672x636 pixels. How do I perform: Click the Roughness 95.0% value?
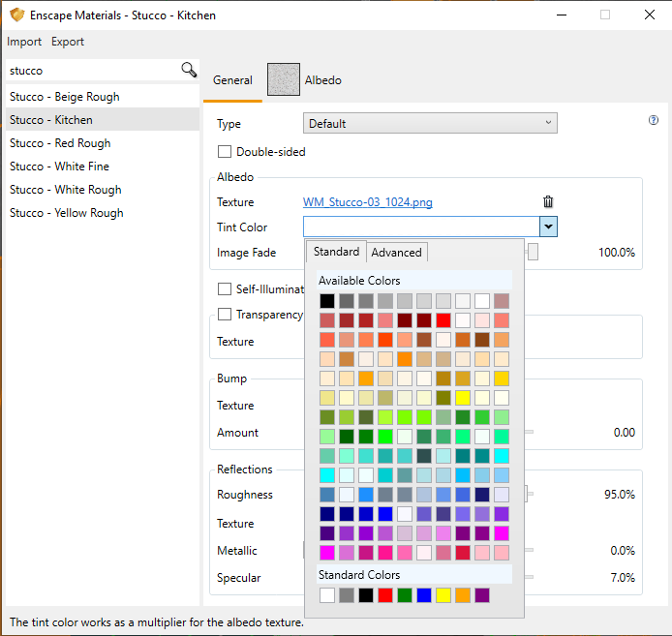620,494
